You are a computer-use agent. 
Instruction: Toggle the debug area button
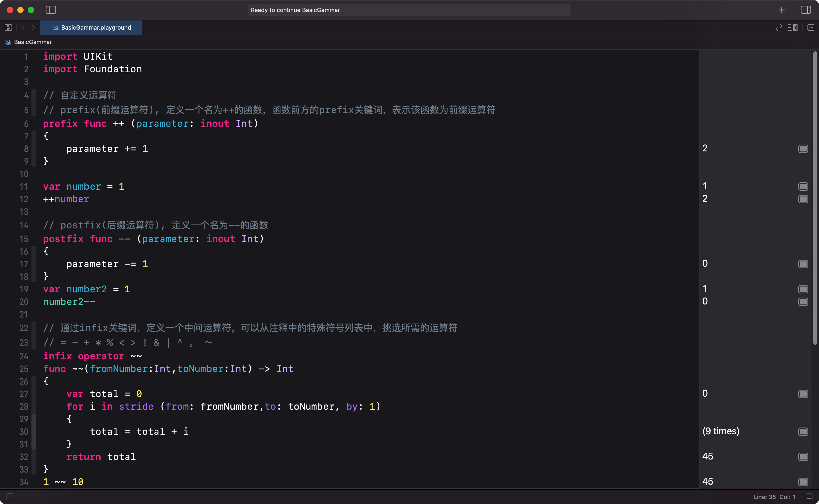pyautogui.click(x=809, y=497)
